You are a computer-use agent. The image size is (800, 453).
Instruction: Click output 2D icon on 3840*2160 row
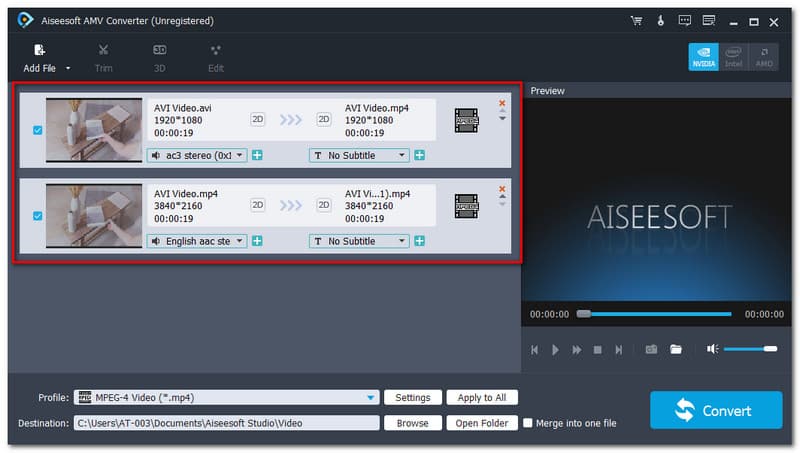324,205
